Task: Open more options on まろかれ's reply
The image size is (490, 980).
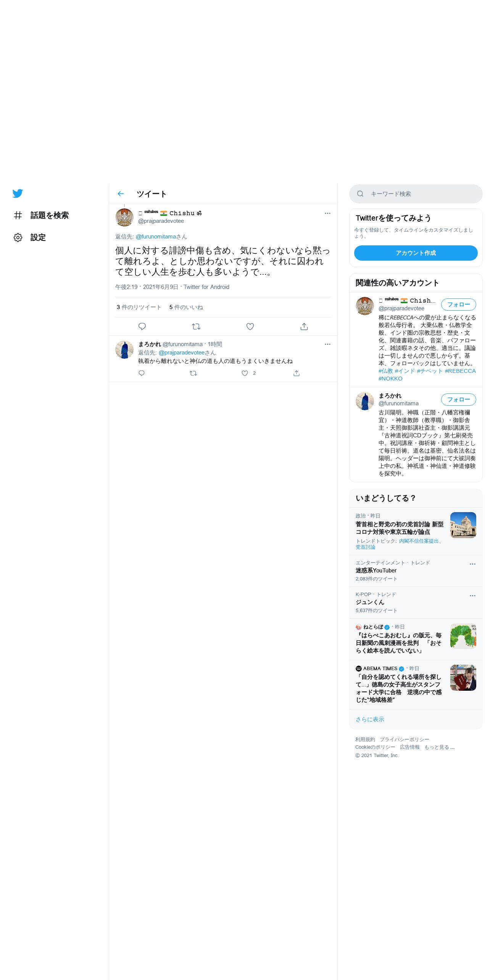Action: pyautogui.click(x=327, y=344)
